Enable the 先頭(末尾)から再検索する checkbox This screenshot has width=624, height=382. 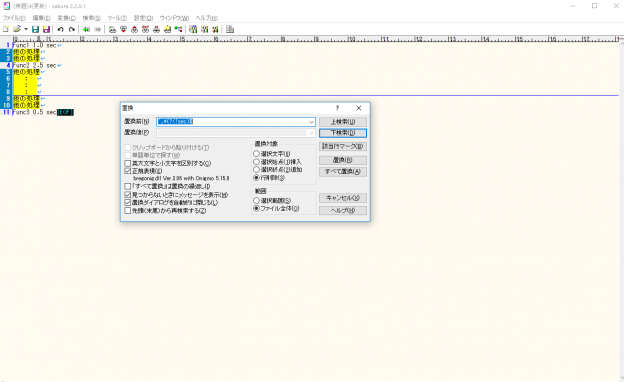coord(128,210)
